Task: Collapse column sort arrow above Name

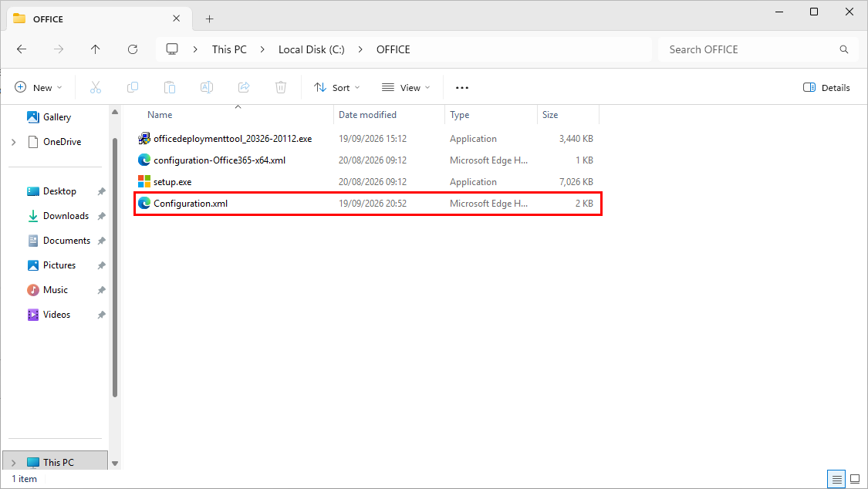Action: coord(238,106)
